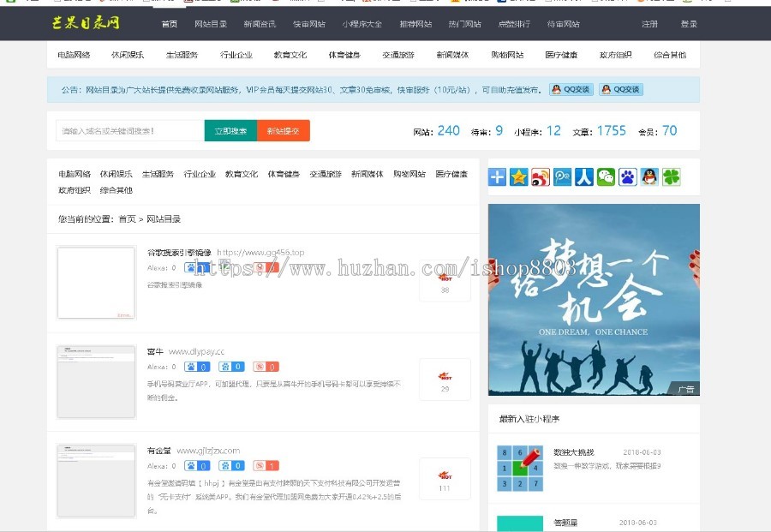Click the HOT flame badge on first listing
This screenshot has height=532, width=771.
445,277
